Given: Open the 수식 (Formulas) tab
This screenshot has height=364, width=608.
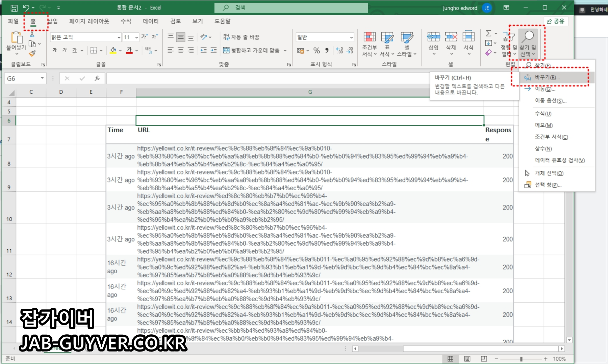Looking at the screenshot, I should (x=126, y=21).
